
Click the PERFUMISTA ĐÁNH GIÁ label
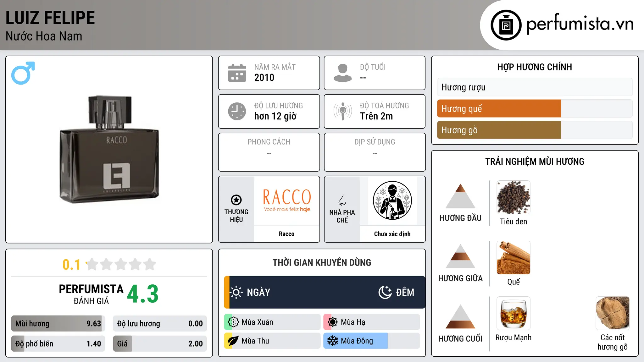(91, 294)
